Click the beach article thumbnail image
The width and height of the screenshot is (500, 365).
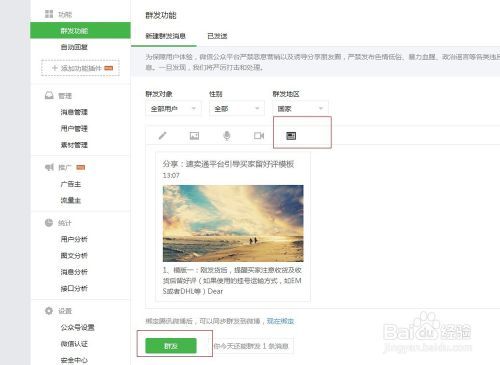click(x=233, y=223)
